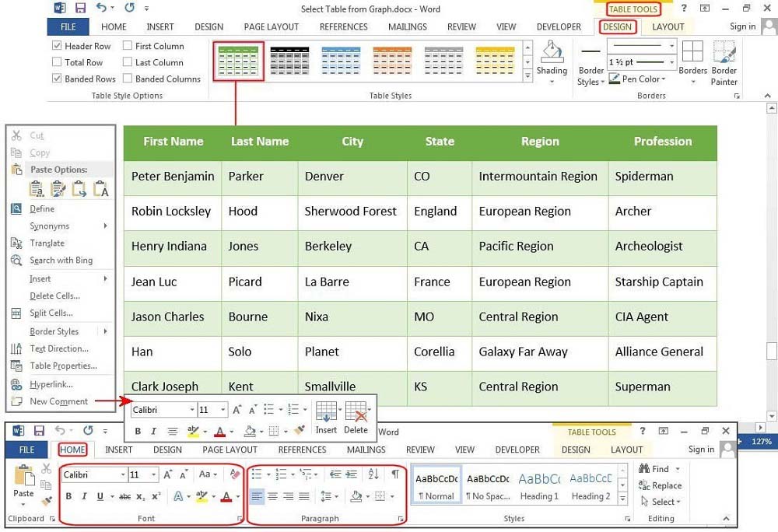Viewport: 778px width, 532px height.
Task: Uncheck the Header Row checkbox
Action: click(57, 46)
